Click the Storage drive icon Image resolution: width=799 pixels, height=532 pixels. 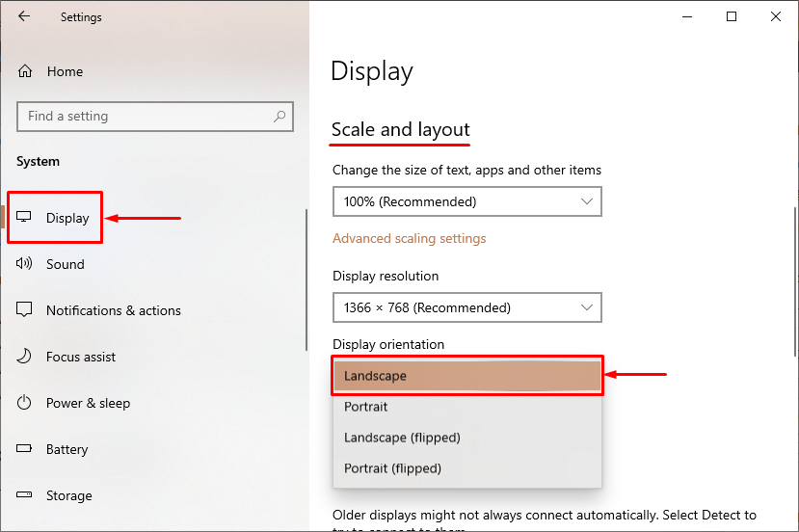(x=24, y=494)
